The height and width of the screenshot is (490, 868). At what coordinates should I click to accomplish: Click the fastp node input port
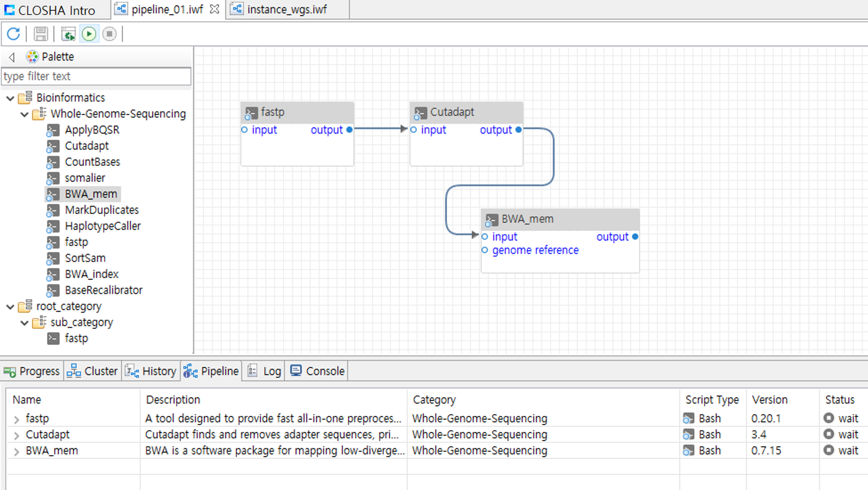[244, 130]
